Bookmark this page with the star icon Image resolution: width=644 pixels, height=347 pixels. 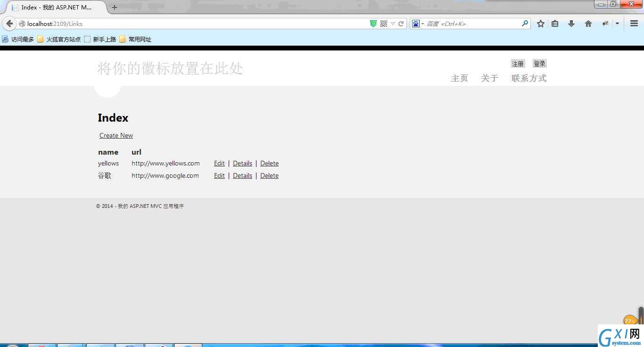tap(541, 24)
